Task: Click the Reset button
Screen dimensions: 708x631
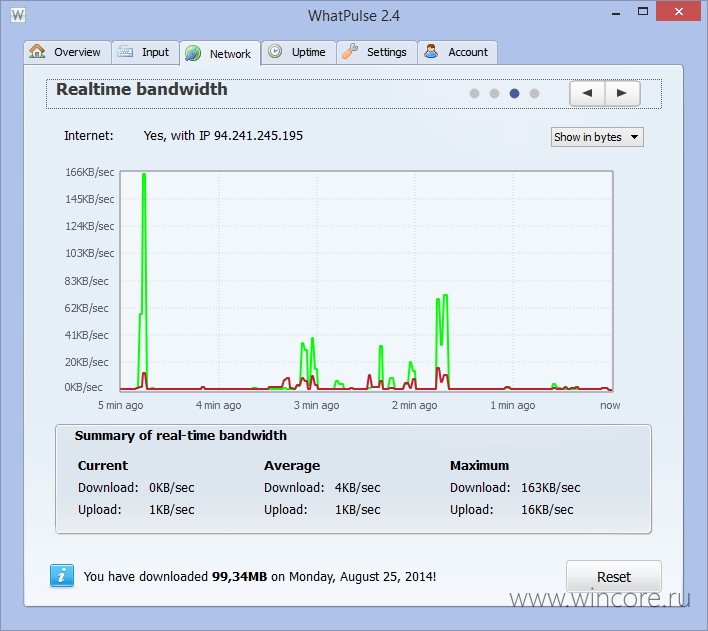Action: click(x=614, y=576)
